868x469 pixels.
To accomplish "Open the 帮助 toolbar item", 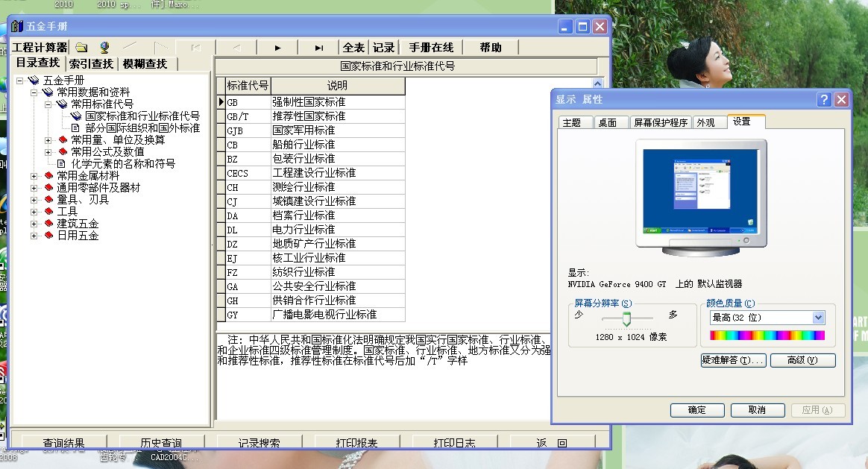I will [491, 48].
